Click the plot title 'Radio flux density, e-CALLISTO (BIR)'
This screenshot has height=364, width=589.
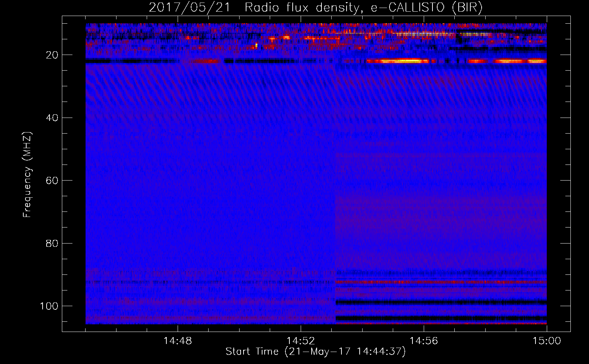364,8
